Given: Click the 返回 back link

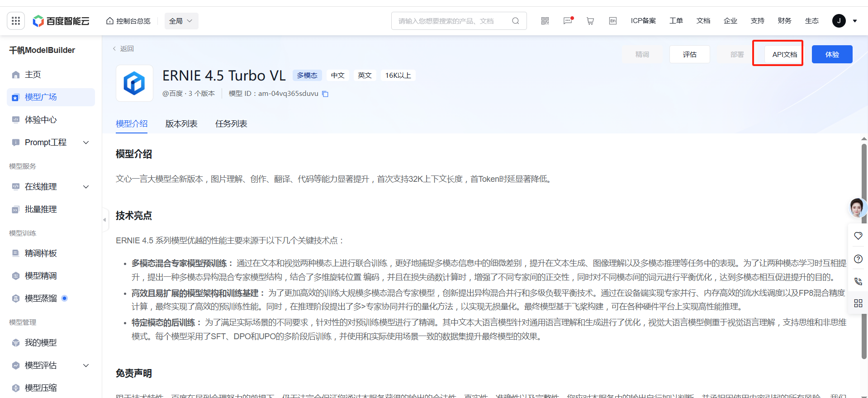Looking at the screenshot, I should click(x=123, y=49).
